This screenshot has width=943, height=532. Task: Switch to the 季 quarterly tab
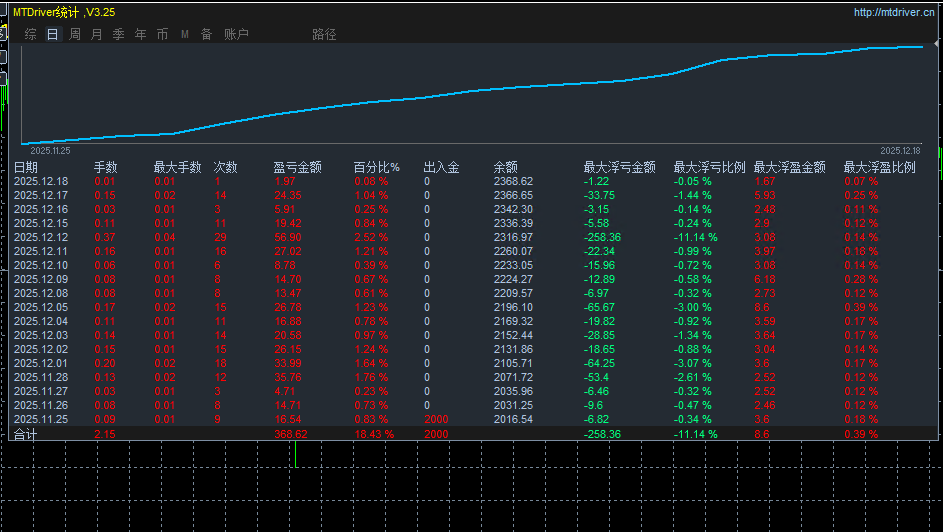coord(118,34)
